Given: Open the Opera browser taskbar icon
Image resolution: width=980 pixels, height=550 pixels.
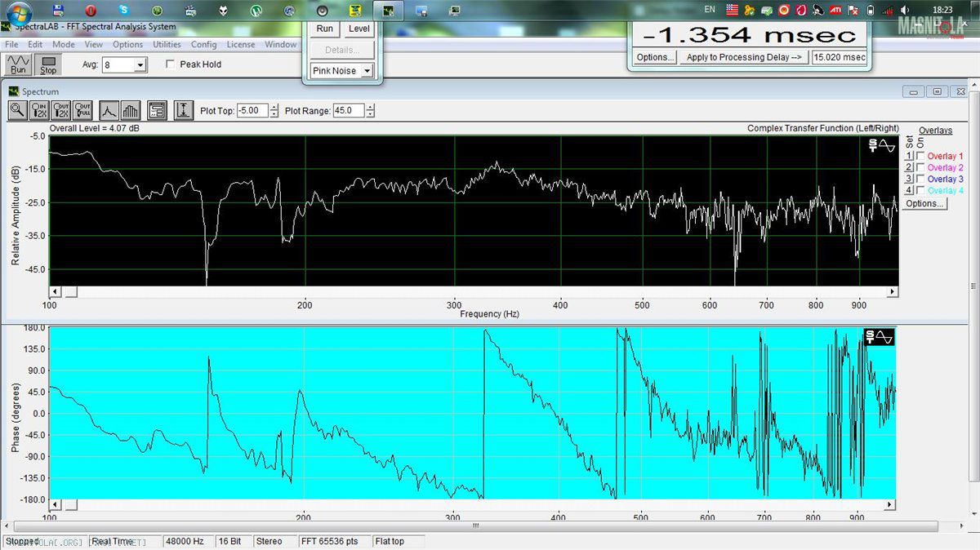Looking at the screenshot, I should 91,11.
